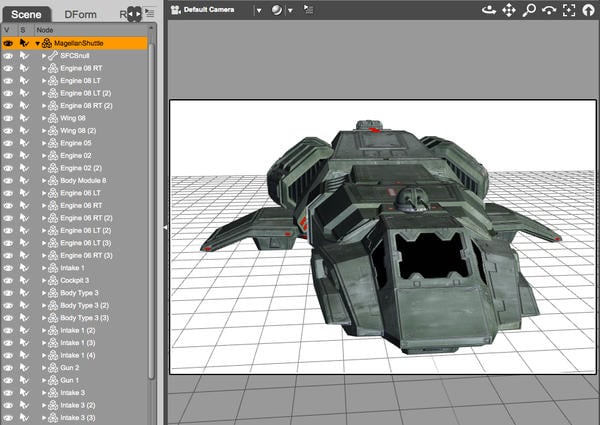This screenshot has width=600, height=425.
Task: Click the draw style sphere icon
Action: pos(277,10)
